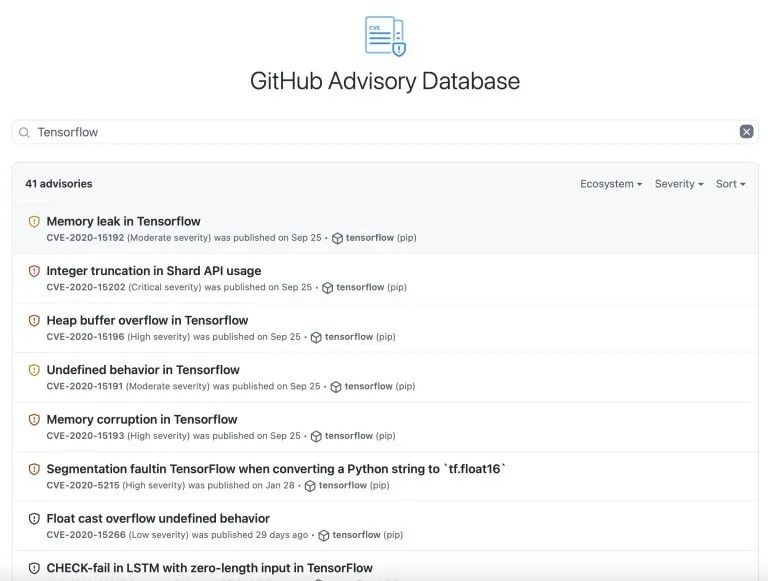This screenshot has width=768, height=581.
Task: Click shield icon beside Undefined behavior advisory
Action: [34, 370]
